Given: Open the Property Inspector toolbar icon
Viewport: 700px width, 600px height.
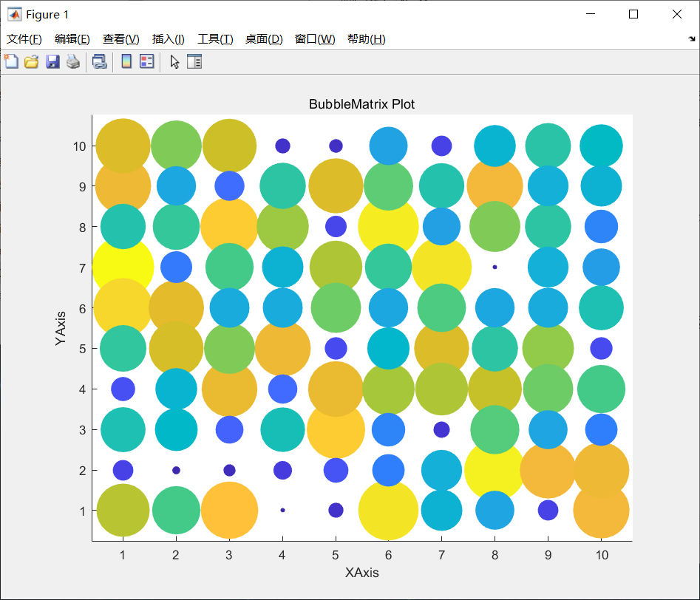Looking at the screenshot, I should tap(194, 61).
